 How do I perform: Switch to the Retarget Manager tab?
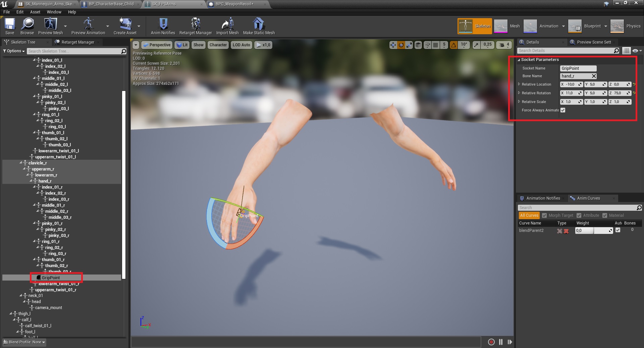(x=77, y=42)
